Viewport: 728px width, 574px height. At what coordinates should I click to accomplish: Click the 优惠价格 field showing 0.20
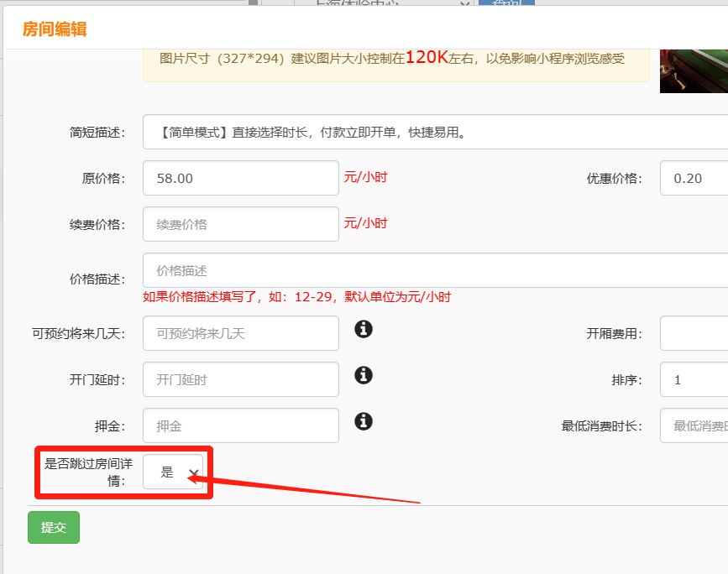click(x=694, y=178)
